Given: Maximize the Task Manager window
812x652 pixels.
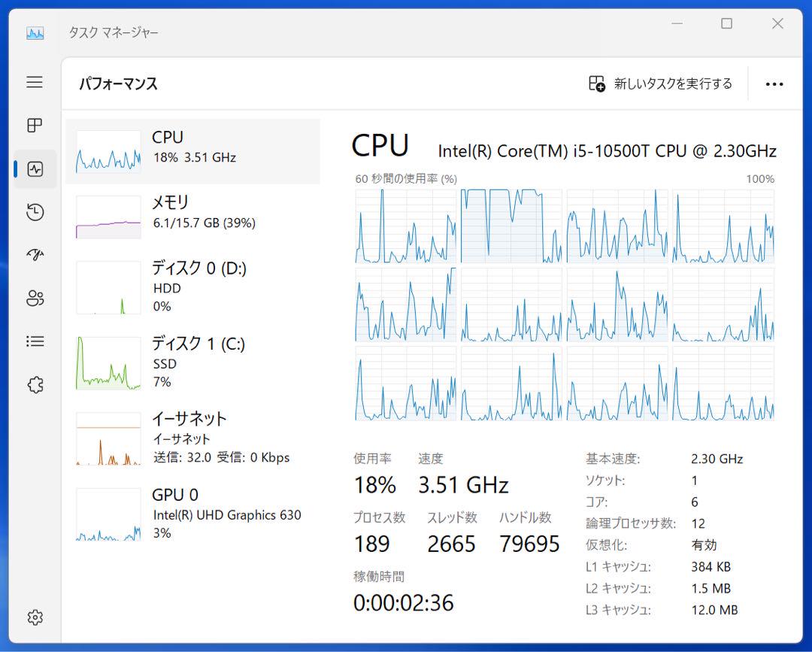Looking at the screenshot, I should pyautogui.click(x=726, y=23).
